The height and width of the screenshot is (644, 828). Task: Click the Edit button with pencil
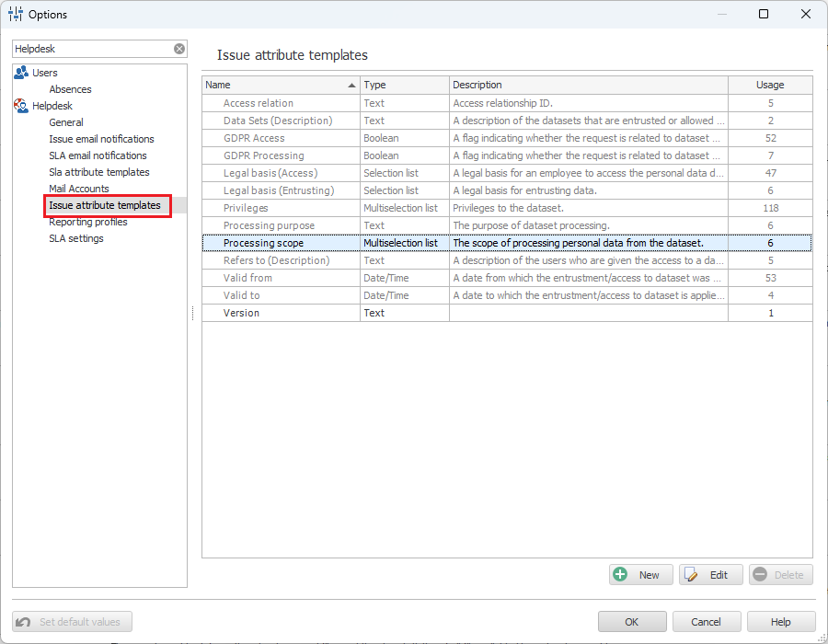pyautogui.click(x=710, y=575)
